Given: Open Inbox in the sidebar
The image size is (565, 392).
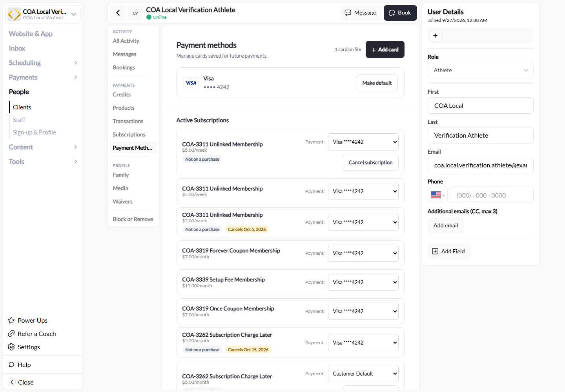Looking at the screenshot, I should [17, 48].
